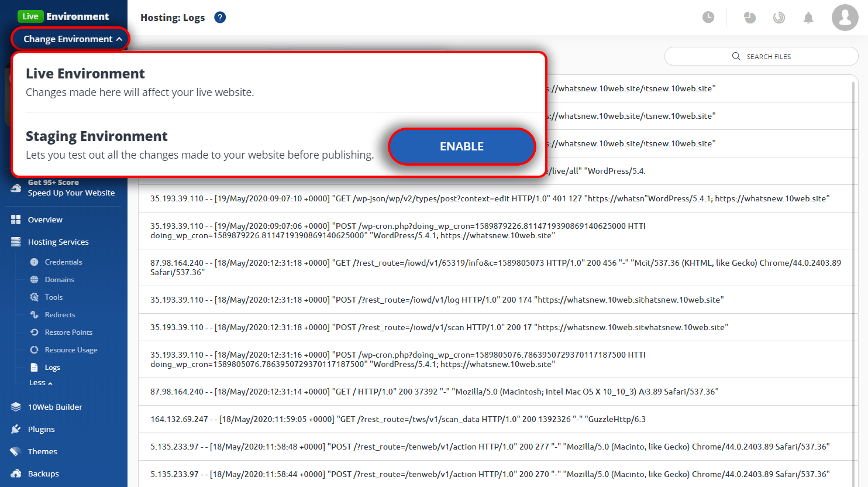868x487 pixels.
Task: Focus the Search Files field
Action: 761,56
